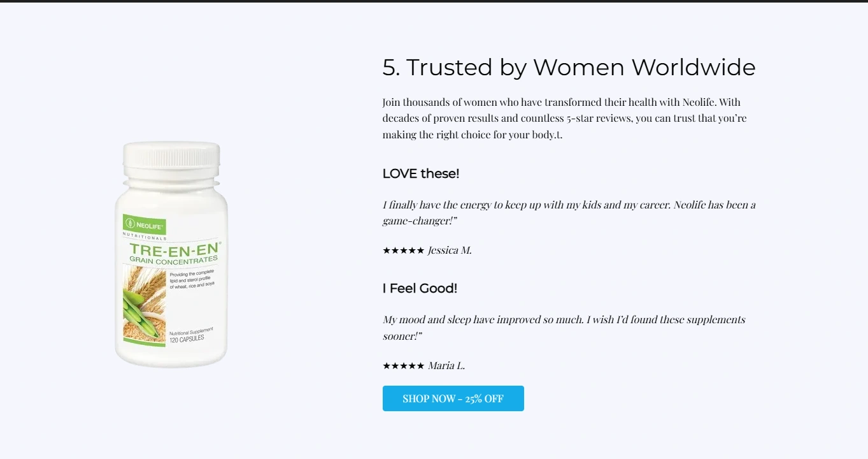Click reviewer name Jessica M.
This screenshot has height=459, width=868.
(x=450, y=251)
